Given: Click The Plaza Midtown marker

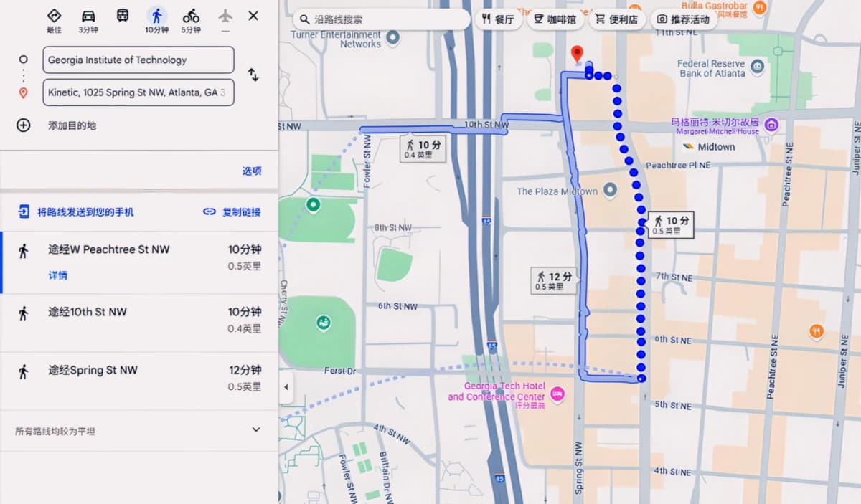Looking at the screenshot, I should [x=610, y=191].
